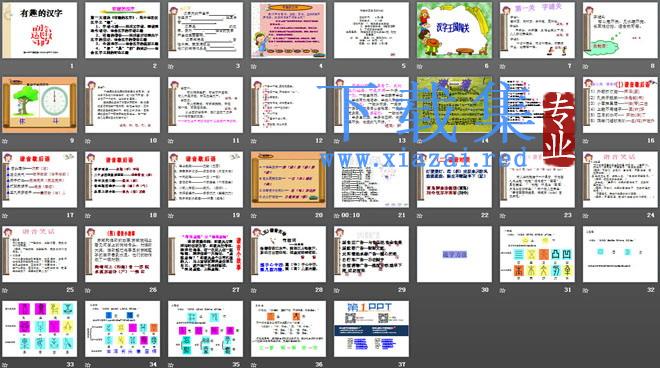This screenshot has width=660, height=368.
Task: Select the title slide 有趣的汉字 thumbnail
Action: [x=40, y=30]
